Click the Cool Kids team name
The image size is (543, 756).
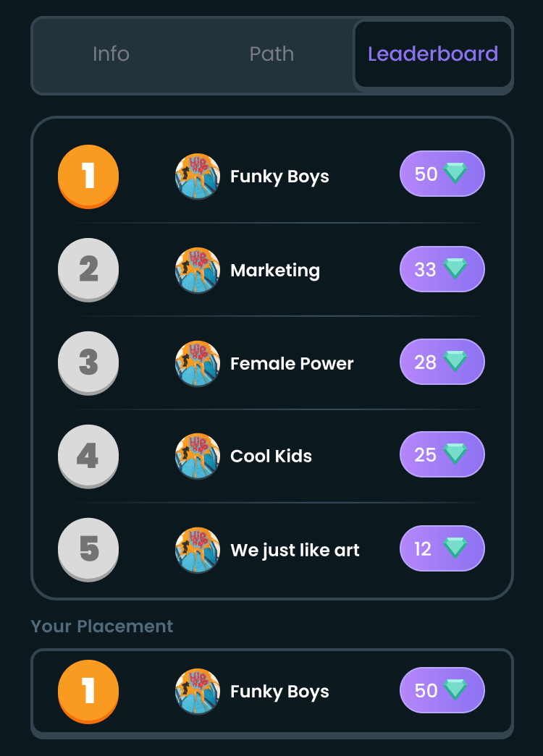[x=271, y=456]
